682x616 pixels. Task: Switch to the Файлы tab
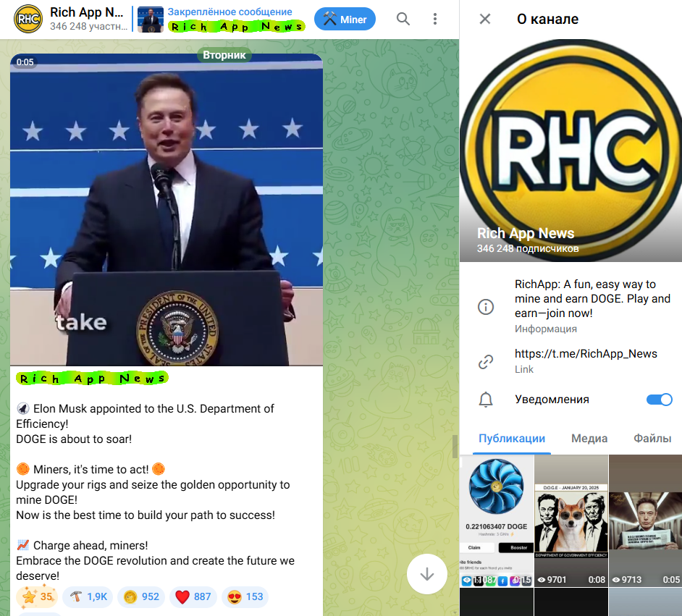point(652,438)
